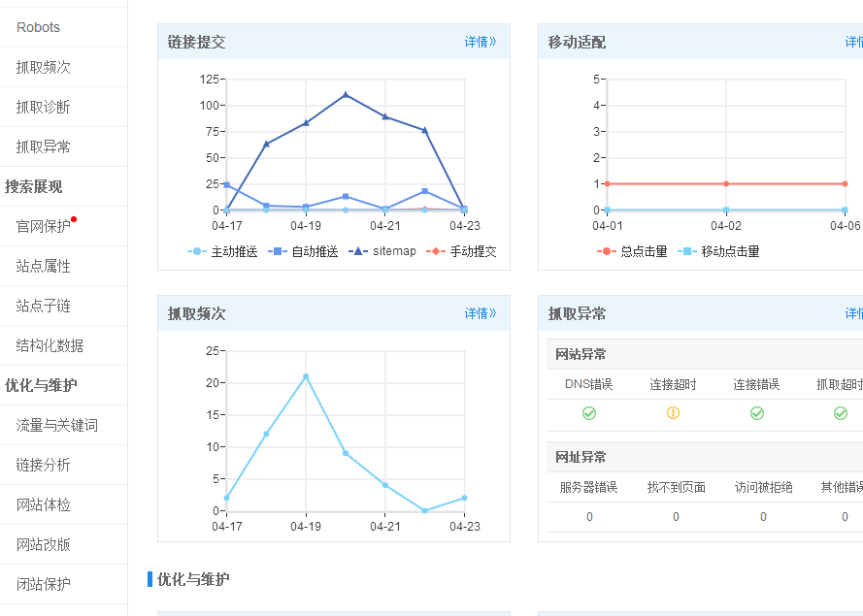Click the red notification dot beside 官网保护
This screenshot has height=616, width=863.
point(74,219)
